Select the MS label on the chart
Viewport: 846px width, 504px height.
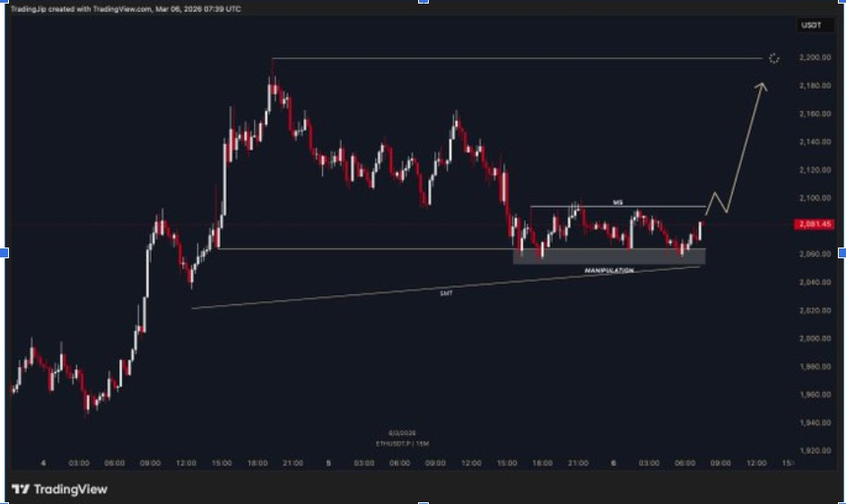pos(618,203)
